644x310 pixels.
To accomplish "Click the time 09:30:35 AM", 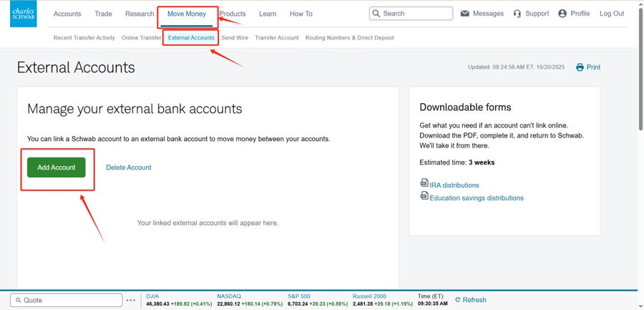I will click(x=432, y=304).
